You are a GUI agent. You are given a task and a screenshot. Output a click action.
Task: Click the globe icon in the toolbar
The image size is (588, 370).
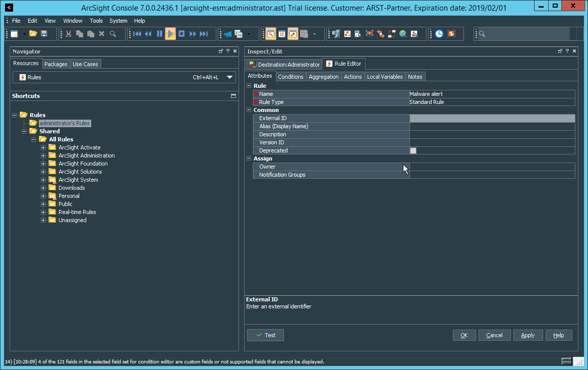point(403,34)
